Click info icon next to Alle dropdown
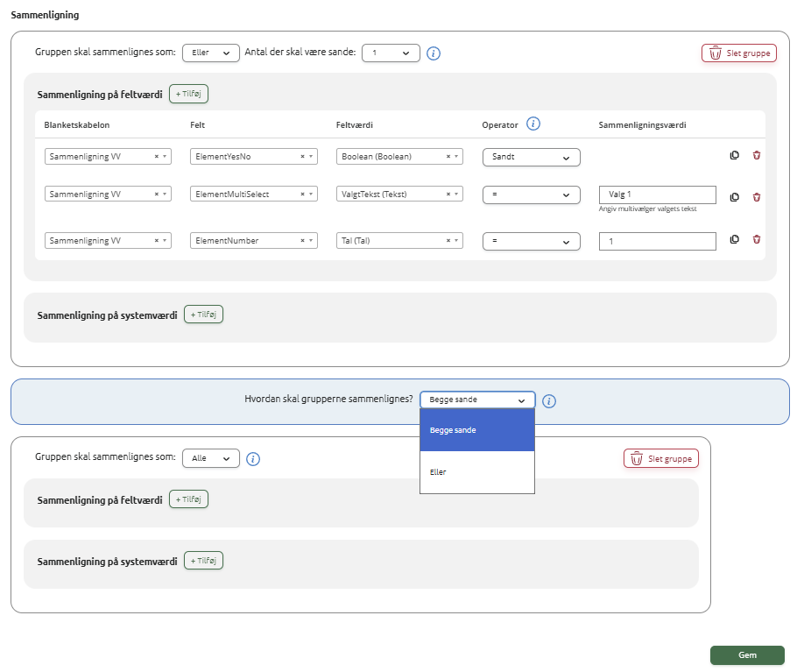This screenshot has width=797, height=672. (253, 459)
